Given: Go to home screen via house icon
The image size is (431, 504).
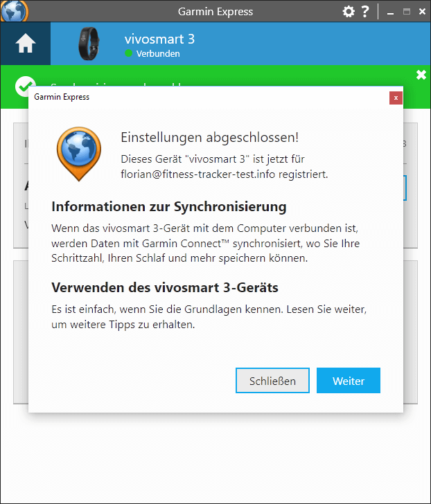Looking at the screenshot, I should point(26,43).
